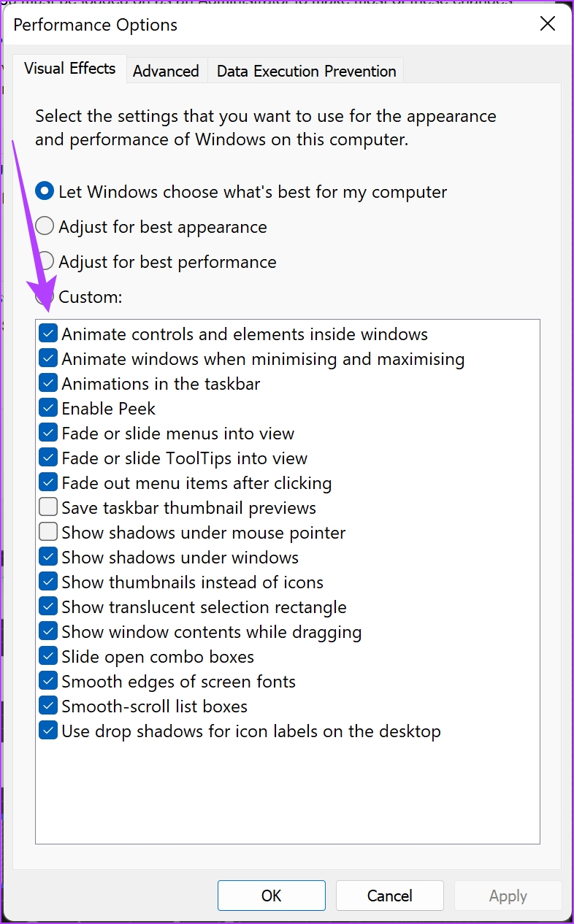Choose the Custom radio option
This screenshot has height=924, width=574.
click(x=45, y=297)
